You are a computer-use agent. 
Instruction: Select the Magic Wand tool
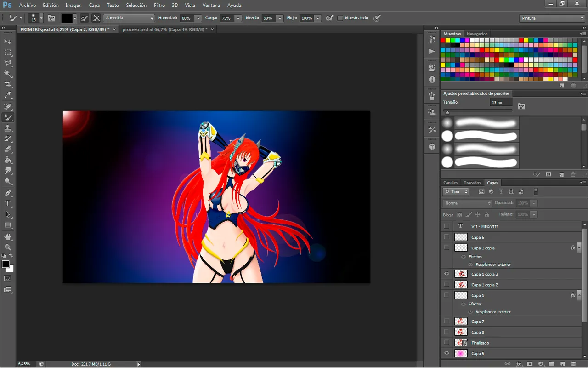coord(8,74)
